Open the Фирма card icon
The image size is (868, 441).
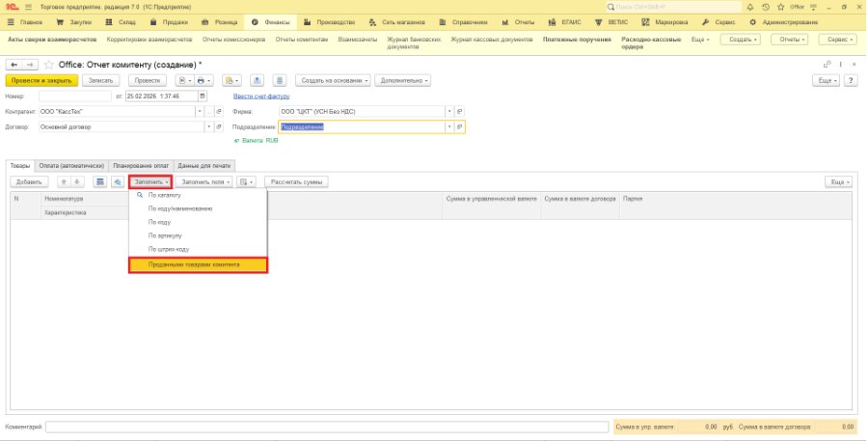coord(459,111)
